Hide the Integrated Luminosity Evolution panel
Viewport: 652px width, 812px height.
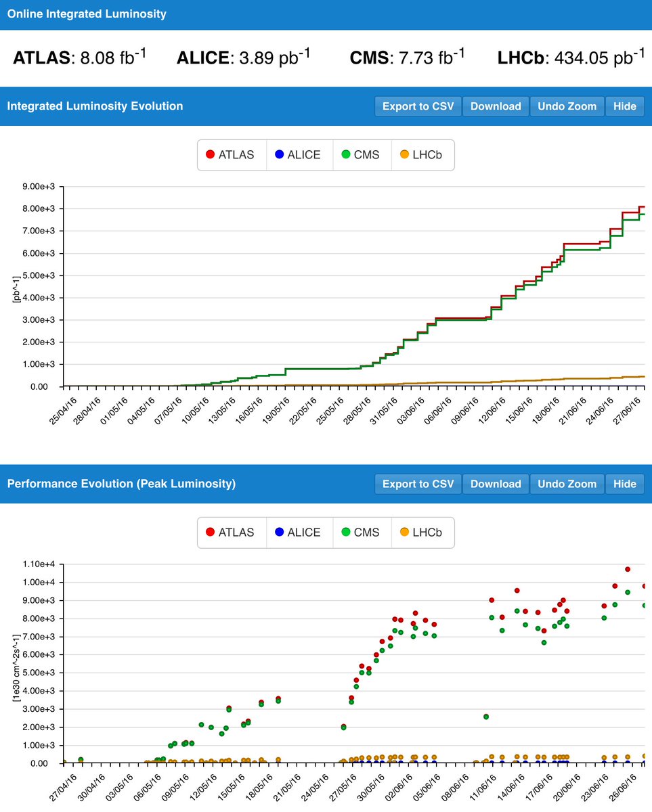tap(624, 106)
